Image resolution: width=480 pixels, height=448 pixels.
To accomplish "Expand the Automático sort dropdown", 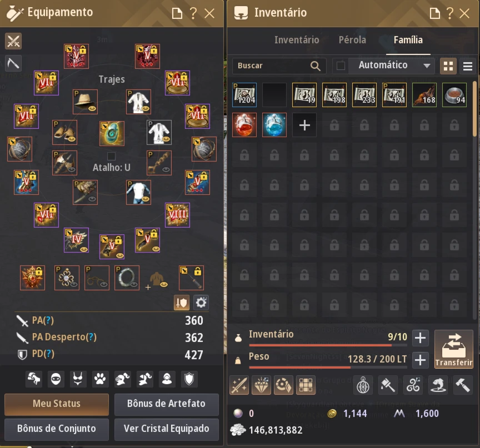I will coord(427,66).
